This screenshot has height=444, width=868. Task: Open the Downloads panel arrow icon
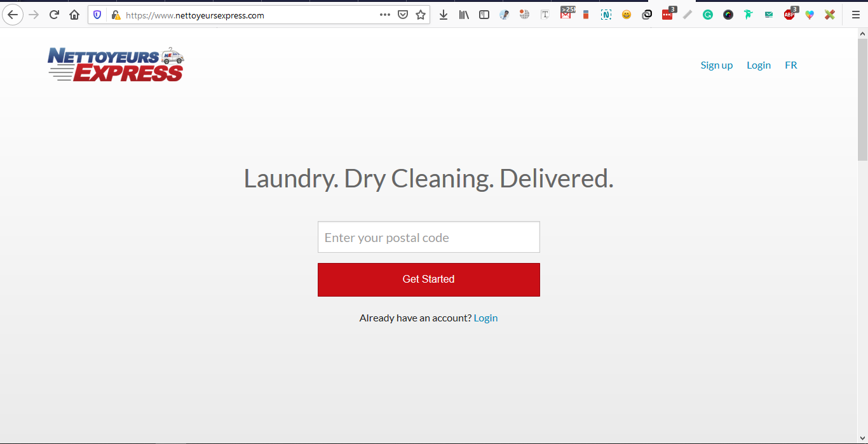pos(444,15)
